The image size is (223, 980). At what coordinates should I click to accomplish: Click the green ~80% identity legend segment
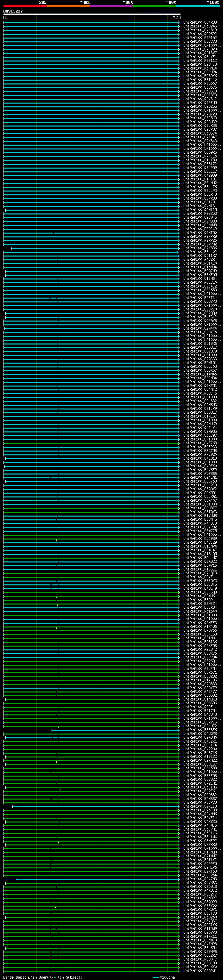pyautogui.click(x=155, y=6)
